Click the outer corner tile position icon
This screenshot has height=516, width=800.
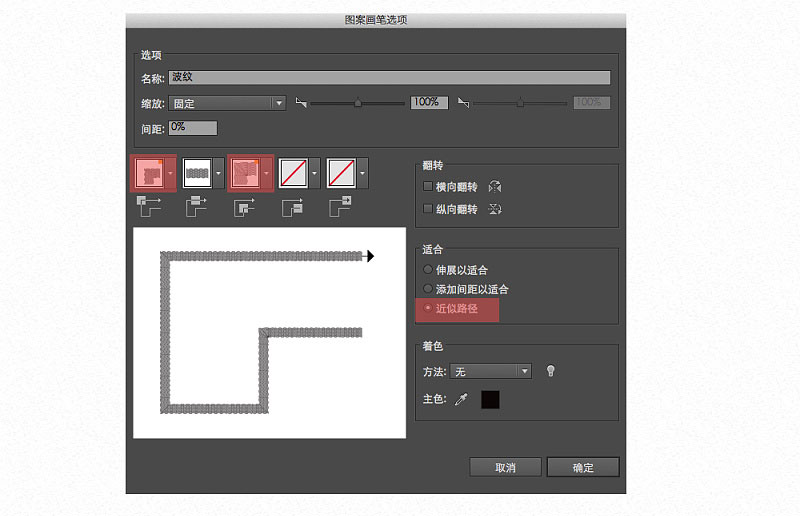pyautogui.click(x=149, y=206)
